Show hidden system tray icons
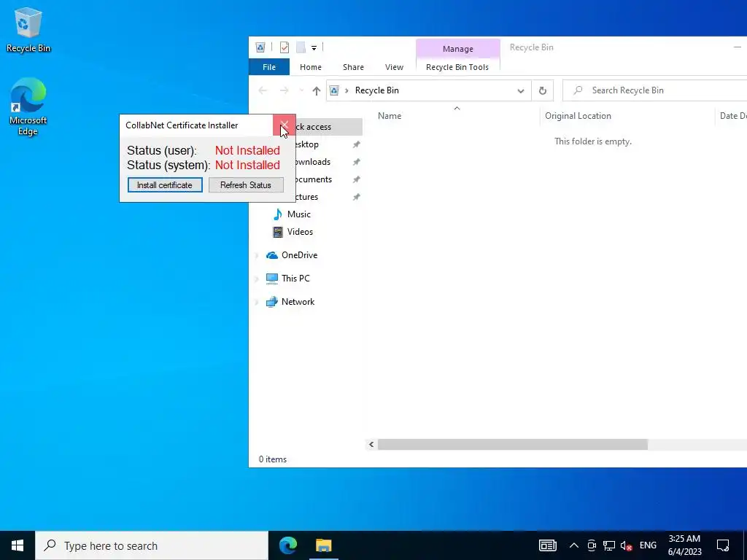 click(574, 545)
